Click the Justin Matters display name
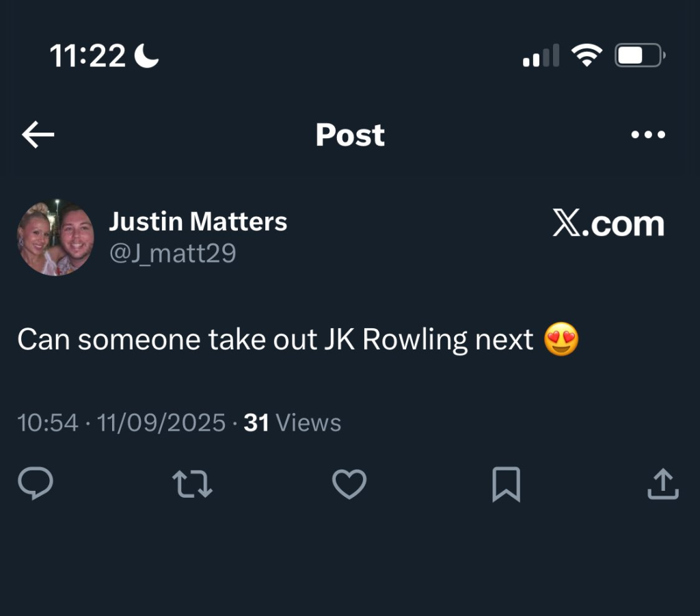 (198, 222)
